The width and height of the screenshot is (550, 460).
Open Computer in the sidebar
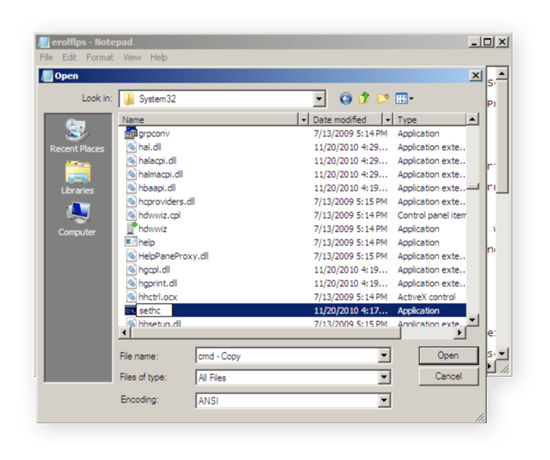tap(77, 220)
